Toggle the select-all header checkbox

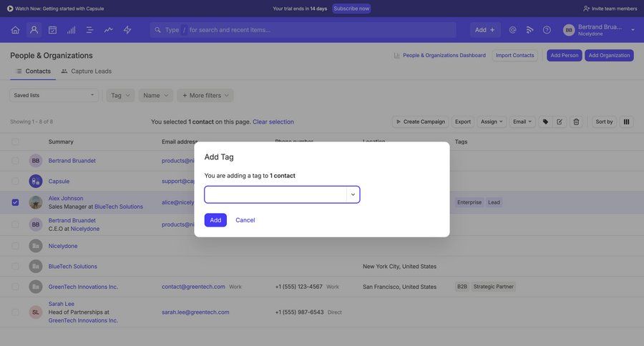15,142
